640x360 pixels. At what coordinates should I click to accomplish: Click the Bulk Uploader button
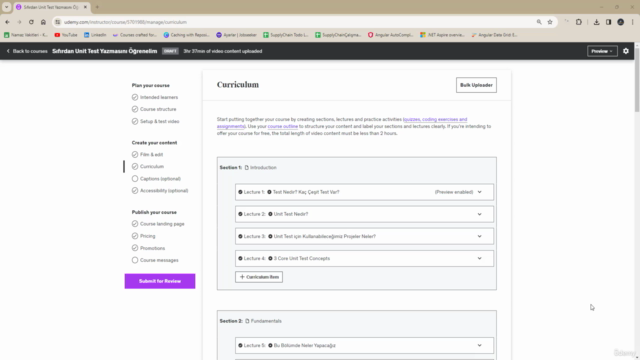pos(476,85)
